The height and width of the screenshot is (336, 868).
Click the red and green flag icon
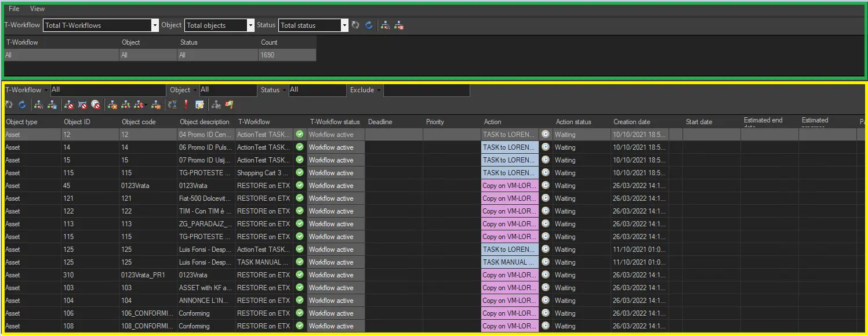pyautogui.click(x=230, y=105)
